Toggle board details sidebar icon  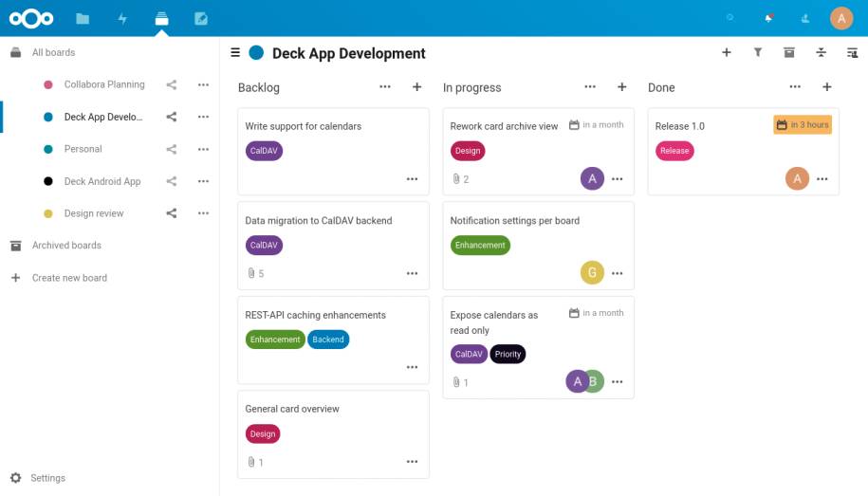[853, 52]
